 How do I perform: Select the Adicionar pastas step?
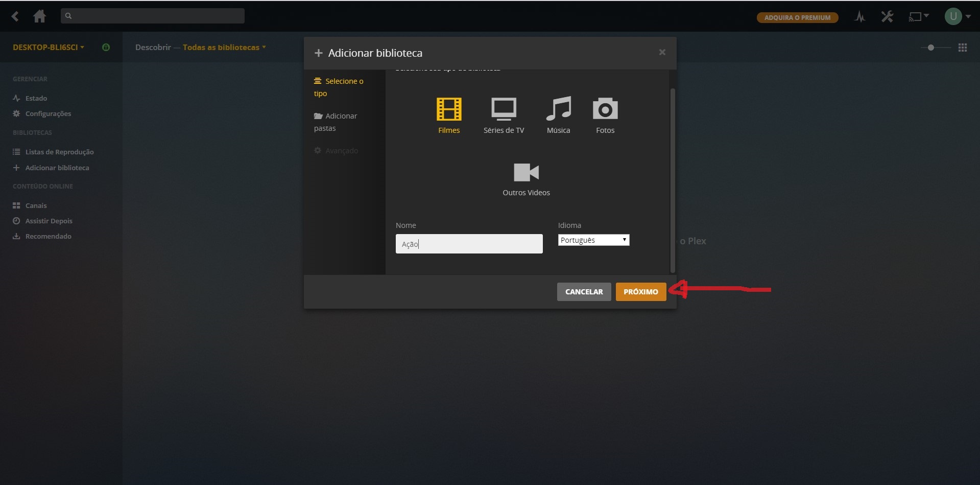click(x=336, y=122)
